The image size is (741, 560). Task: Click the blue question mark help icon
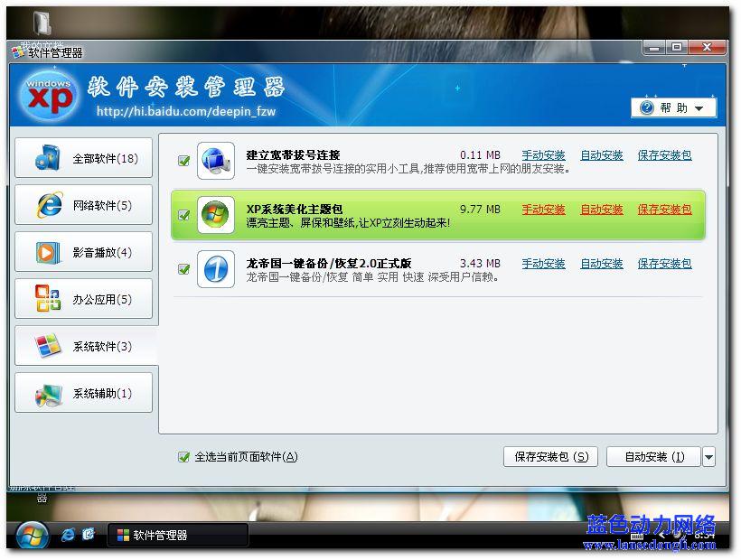646,107
